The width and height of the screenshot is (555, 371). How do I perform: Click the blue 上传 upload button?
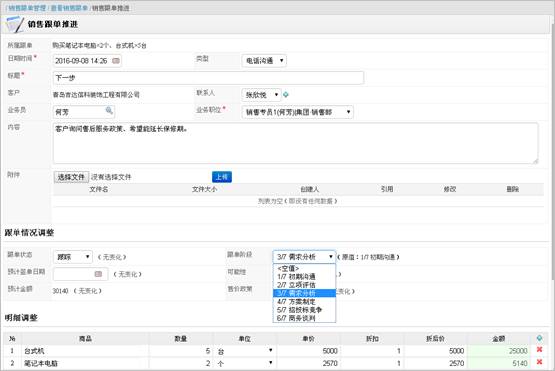tap(222, 177)
